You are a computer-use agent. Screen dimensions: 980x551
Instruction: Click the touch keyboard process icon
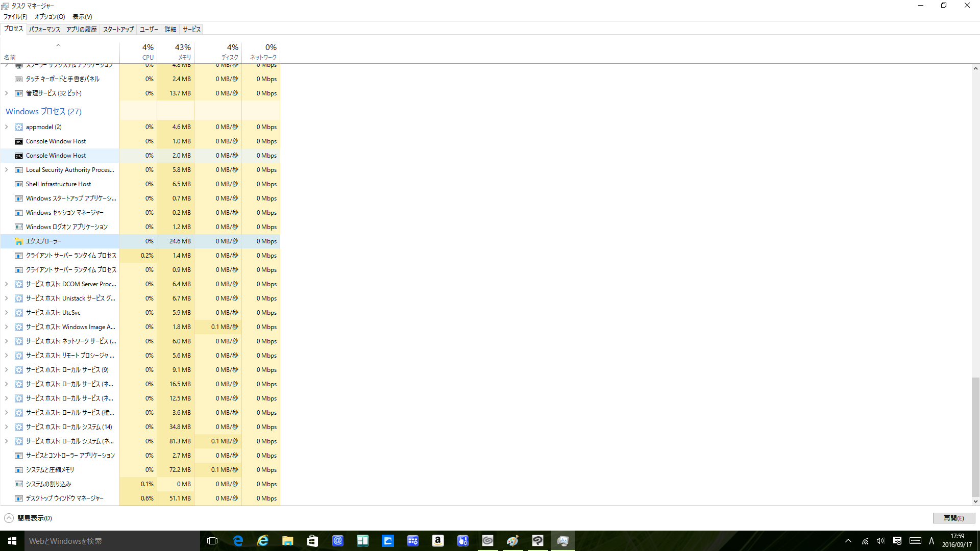click(19, 79)
